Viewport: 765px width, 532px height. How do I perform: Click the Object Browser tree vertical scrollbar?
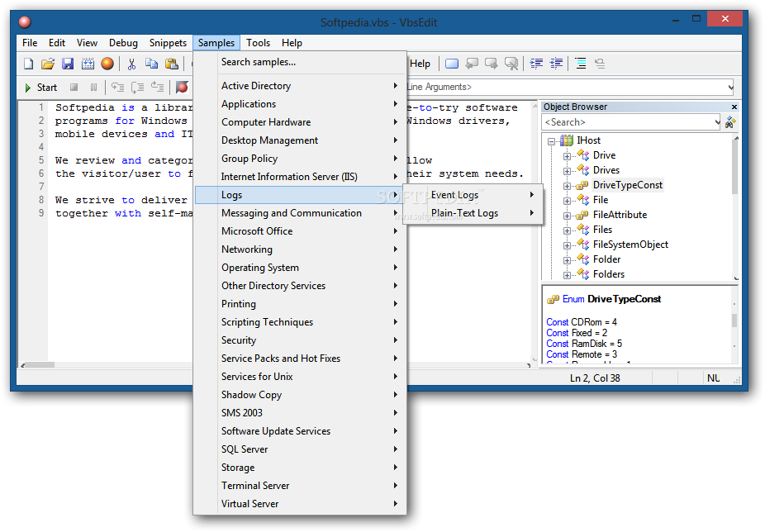coord(736,208)
